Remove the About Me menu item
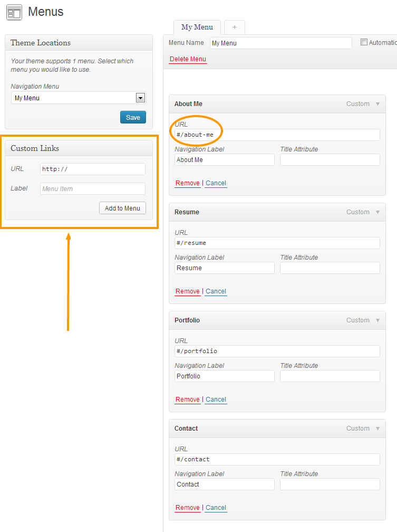The image size is (397, 532). tap(187, 183)
